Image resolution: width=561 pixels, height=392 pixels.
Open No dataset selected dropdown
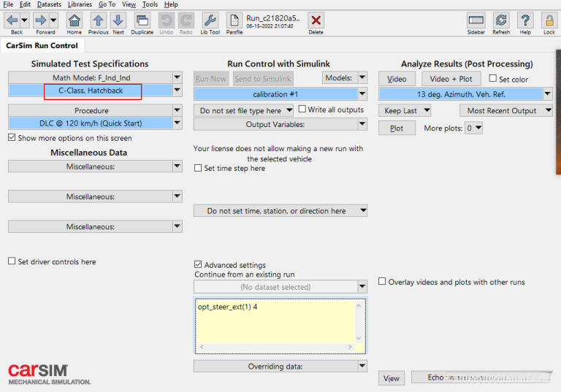[x=362, y=286]
